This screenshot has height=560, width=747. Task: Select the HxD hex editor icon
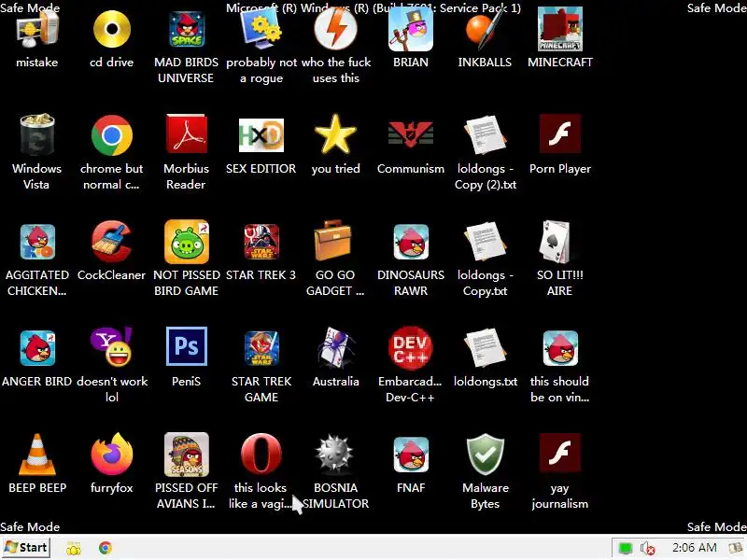click(261, 135)
